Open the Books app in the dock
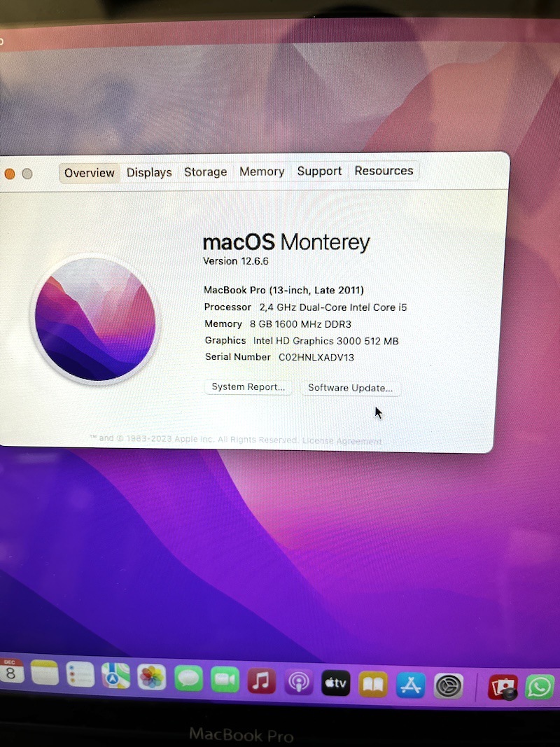Image resolution: width=560 pixels, height=747 pixels. pos(372,685)
